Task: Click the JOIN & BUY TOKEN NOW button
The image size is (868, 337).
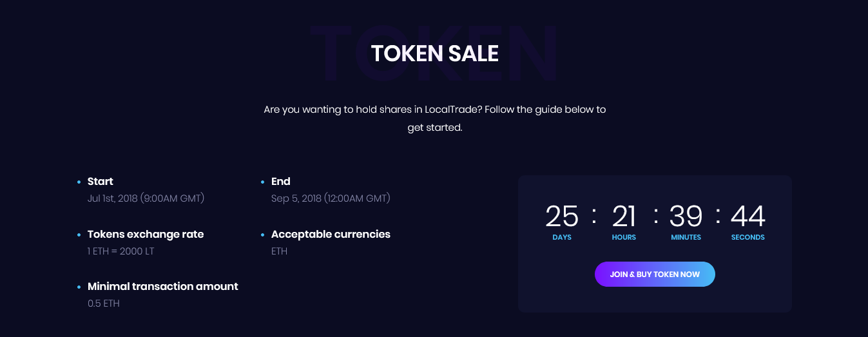Action: click(655, 274)
